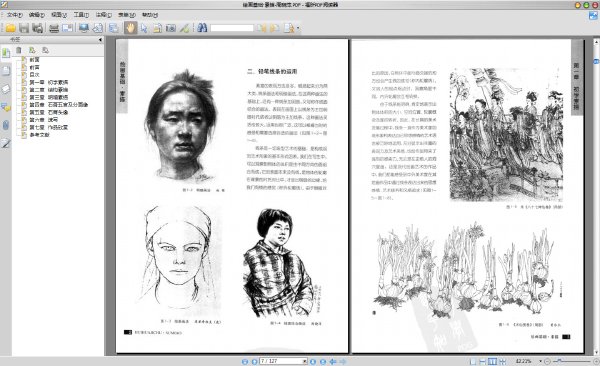Open the 表单 menu
Screen dimensions: 600x366
(x=127, y=15)
